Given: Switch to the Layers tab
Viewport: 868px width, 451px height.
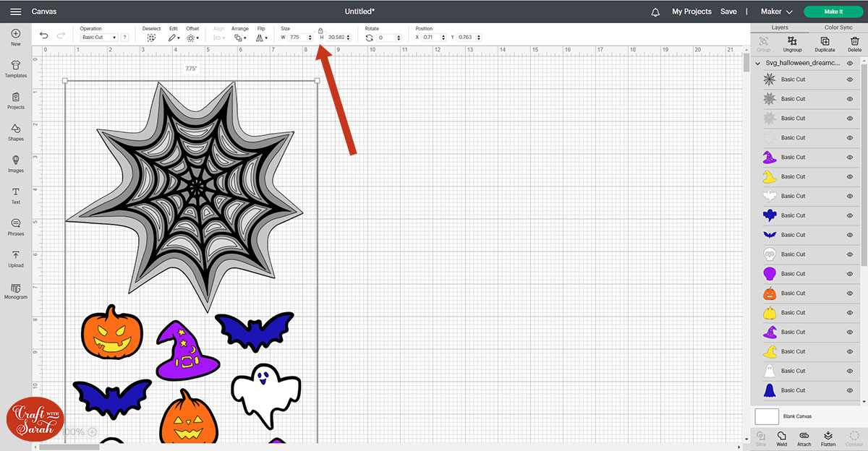Looking at the screenshot, I should pyautogui.click(x=780, y=27).
